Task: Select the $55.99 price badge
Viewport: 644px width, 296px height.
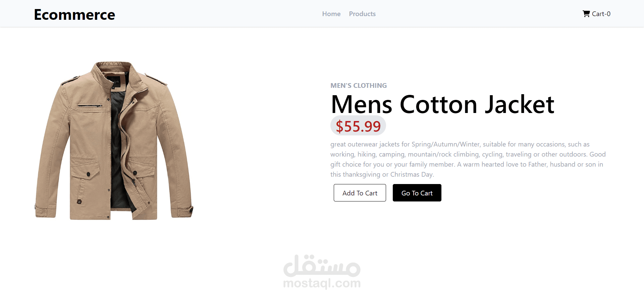Action: pos(358,126)
